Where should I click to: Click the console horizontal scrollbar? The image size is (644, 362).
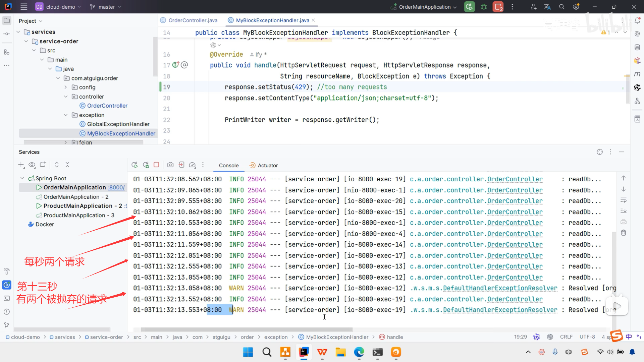click(x=247, y=329)
